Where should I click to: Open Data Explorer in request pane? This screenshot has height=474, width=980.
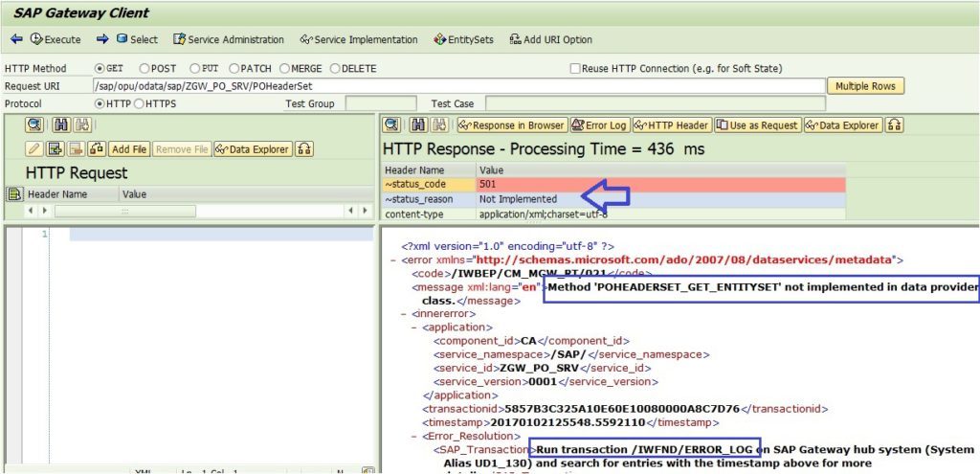253,149
